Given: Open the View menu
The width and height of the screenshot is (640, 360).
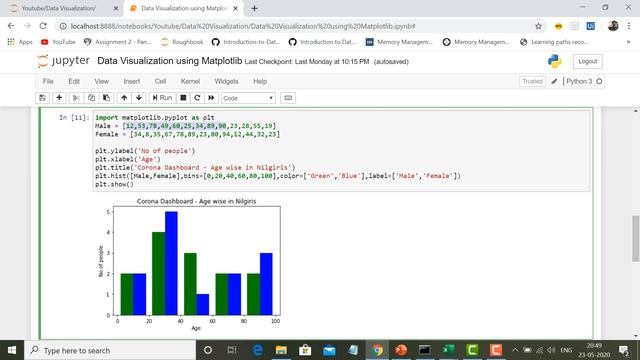Looking at the screenshot, I should 102,81.
